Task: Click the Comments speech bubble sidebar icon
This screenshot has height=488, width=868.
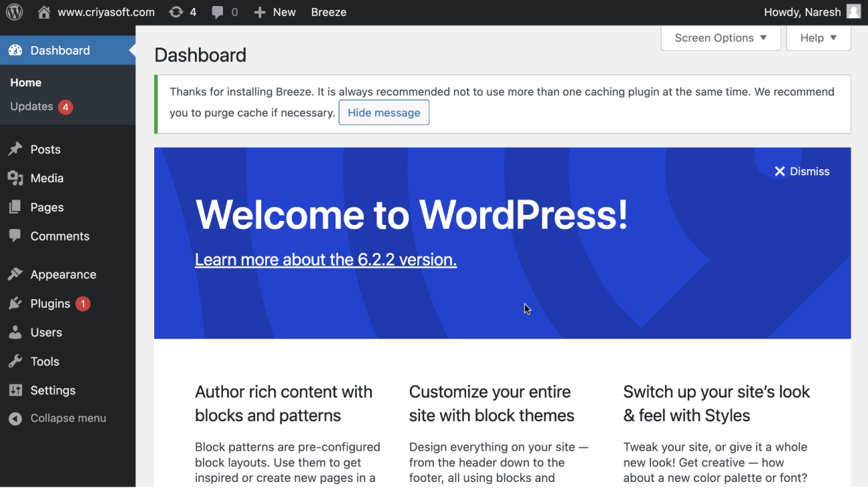Action: [x=15, y=236]
